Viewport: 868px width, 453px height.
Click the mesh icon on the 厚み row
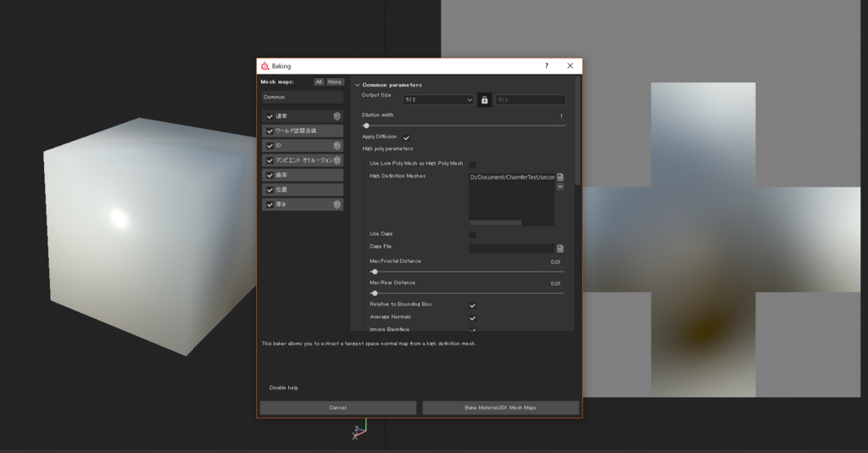pos(337,204)
